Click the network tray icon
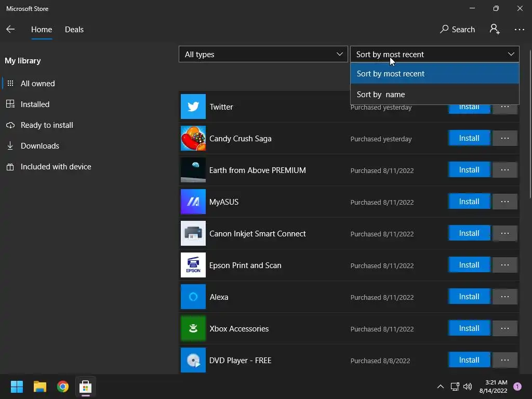This screenshot has width=532, height=399. point(455,387)
